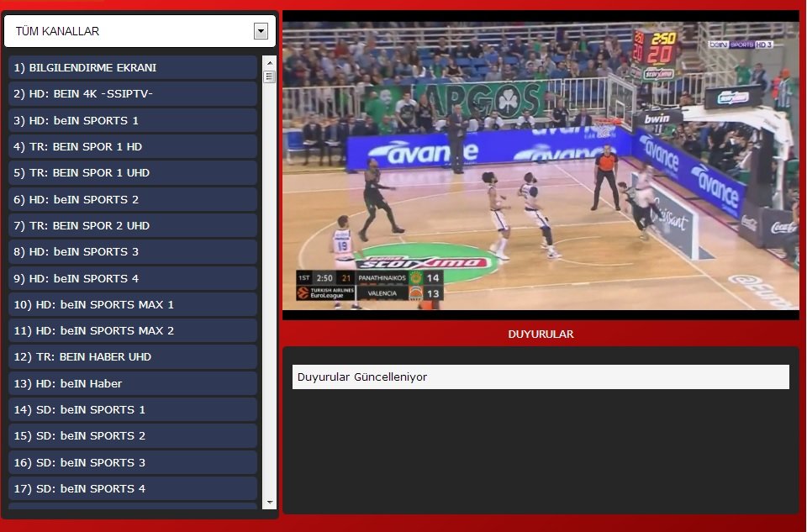Click the TÜM KANALLAR dropdown arrow
Image resolution: width=807 pixels, height=532 pixels.
[x=261, y=31]
